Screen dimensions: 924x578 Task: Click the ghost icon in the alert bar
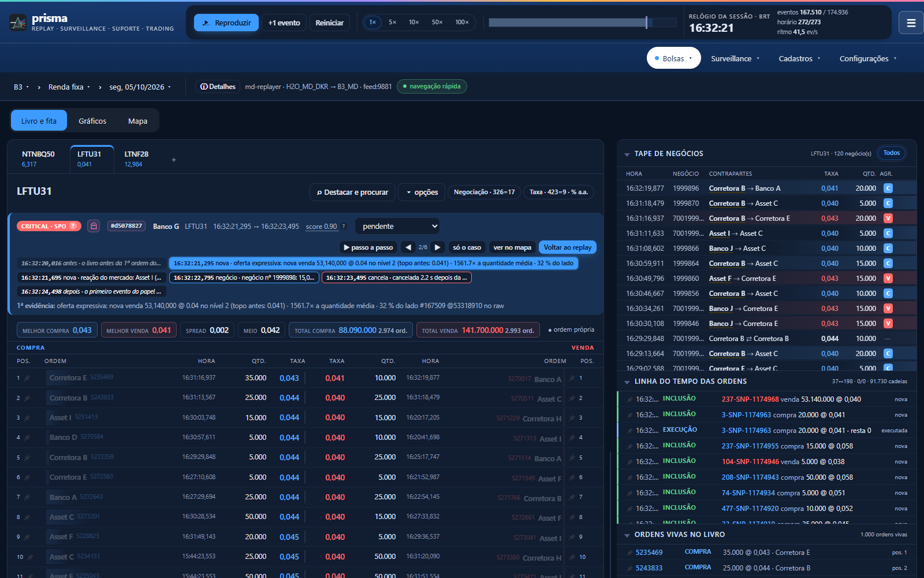(94, 226)
